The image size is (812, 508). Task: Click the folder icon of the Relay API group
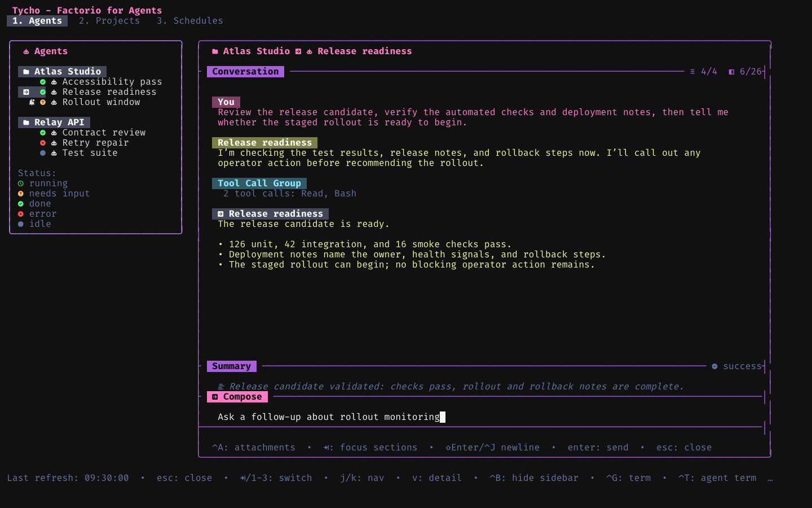coord(26,122)
